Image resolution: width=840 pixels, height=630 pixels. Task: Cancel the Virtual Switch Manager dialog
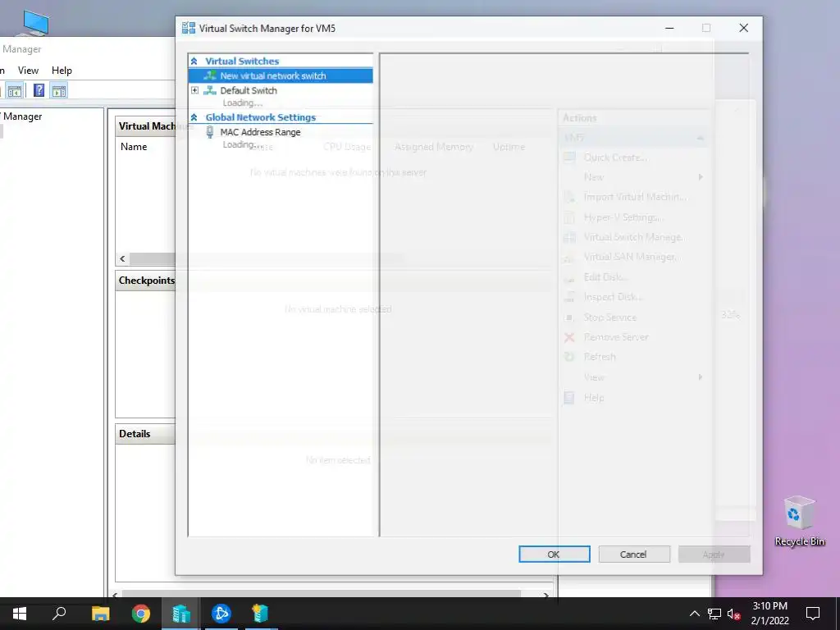[634, 554]
